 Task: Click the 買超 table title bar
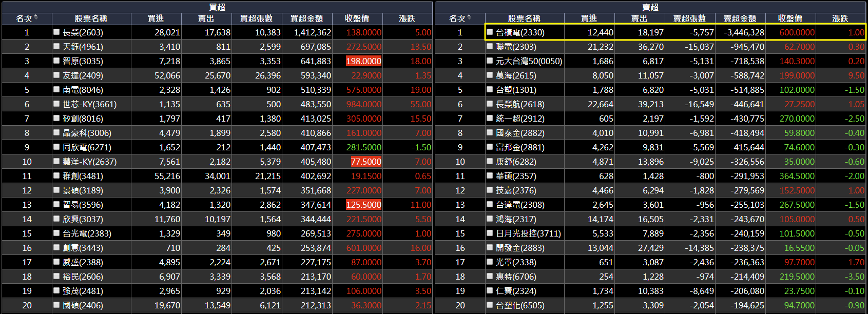tap(217, 7)
